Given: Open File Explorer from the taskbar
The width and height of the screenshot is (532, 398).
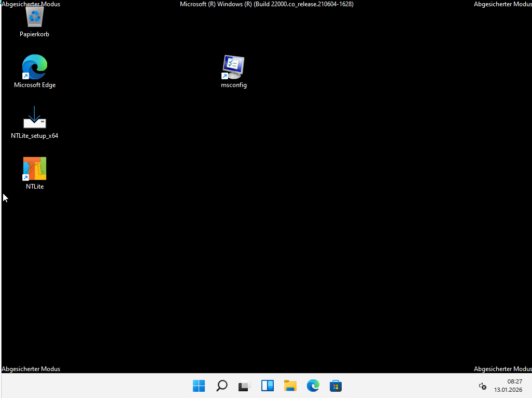Looking at the screenshot, I should [290, 386].
